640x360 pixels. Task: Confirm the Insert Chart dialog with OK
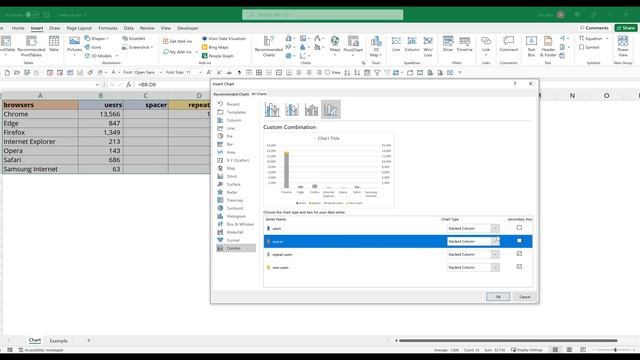pos(498,297)
